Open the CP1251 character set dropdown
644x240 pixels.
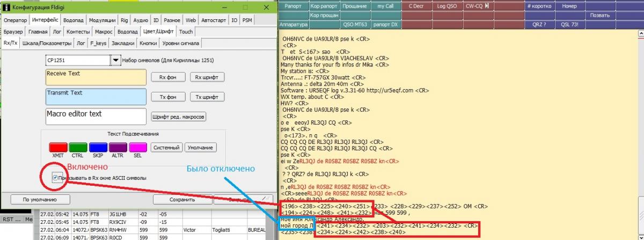tap(115, 61)
